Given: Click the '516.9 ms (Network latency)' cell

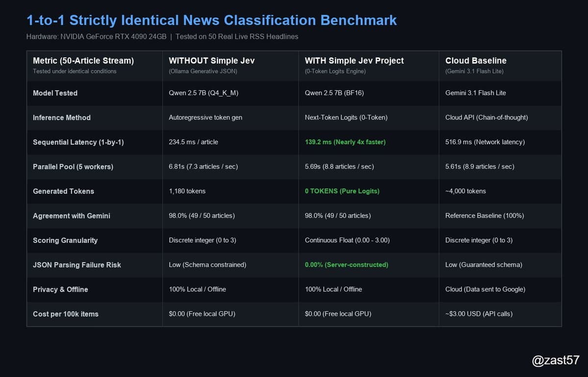Looking at the screenshot, I should coord(485,142).
